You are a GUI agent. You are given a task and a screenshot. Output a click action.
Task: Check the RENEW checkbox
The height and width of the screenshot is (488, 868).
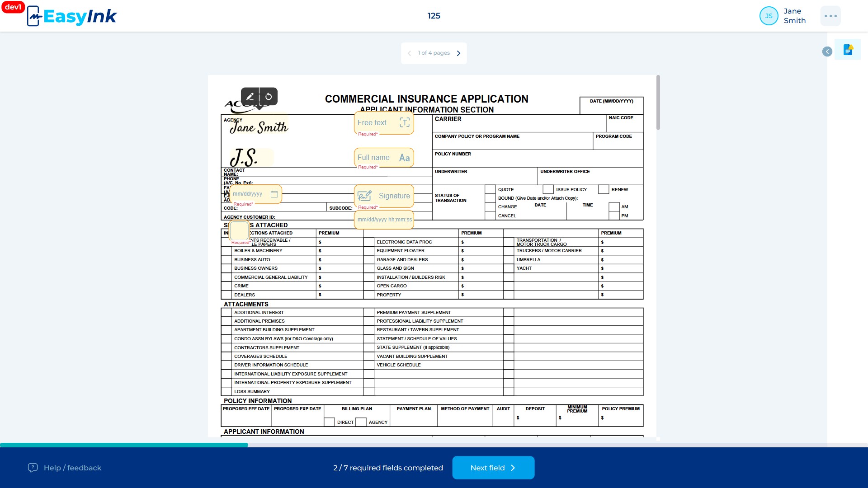click(604, 189)
